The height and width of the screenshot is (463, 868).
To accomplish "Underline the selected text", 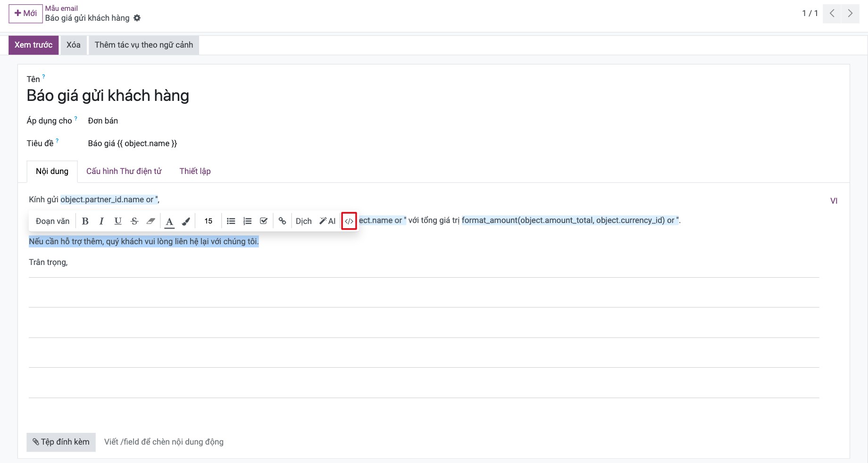I will coord(118,221).
